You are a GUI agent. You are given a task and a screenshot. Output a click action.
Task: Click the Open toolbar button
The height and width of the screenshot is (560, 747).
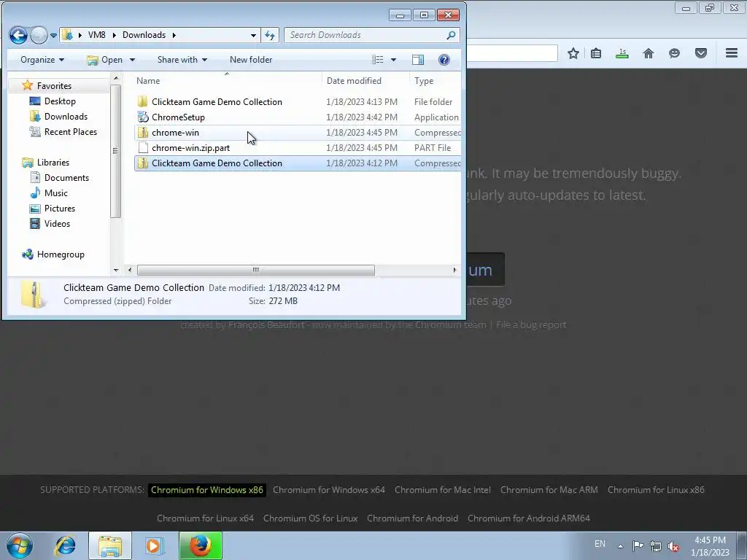click(x=105, y=60)
